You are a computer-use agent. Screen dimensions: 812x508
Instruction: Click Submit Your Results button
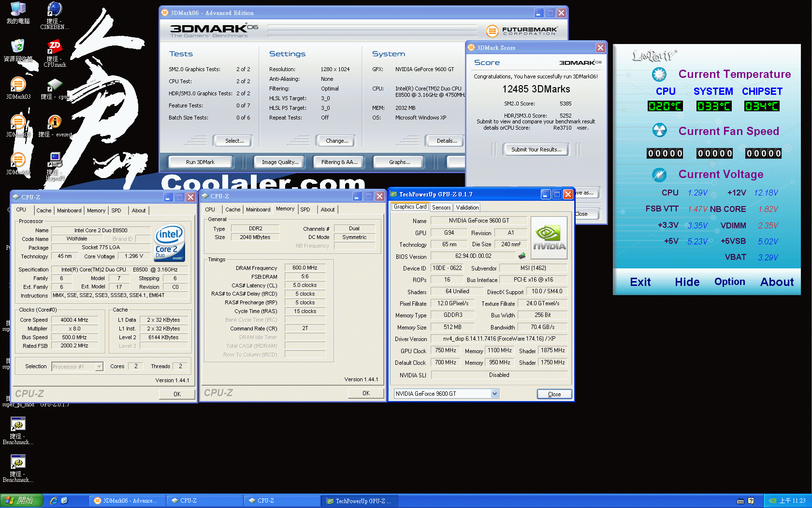(536, 149)
